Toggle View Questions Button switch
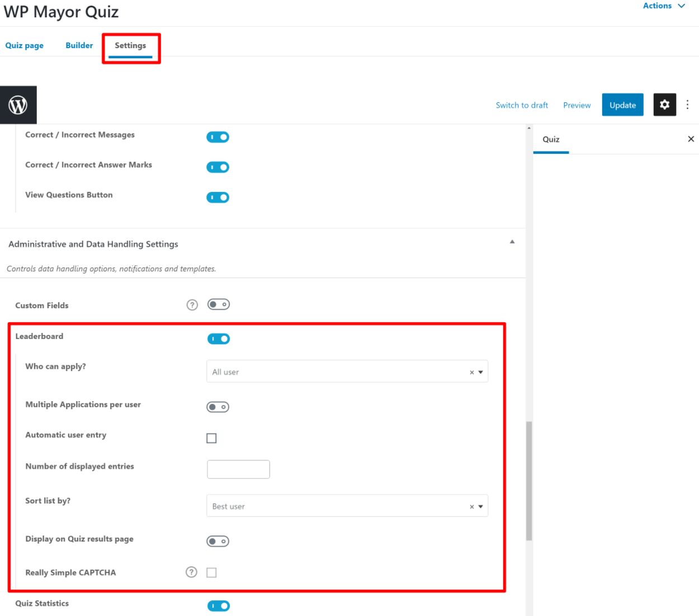The height and width of the screenshot is (616, 699). click(218, 197)
